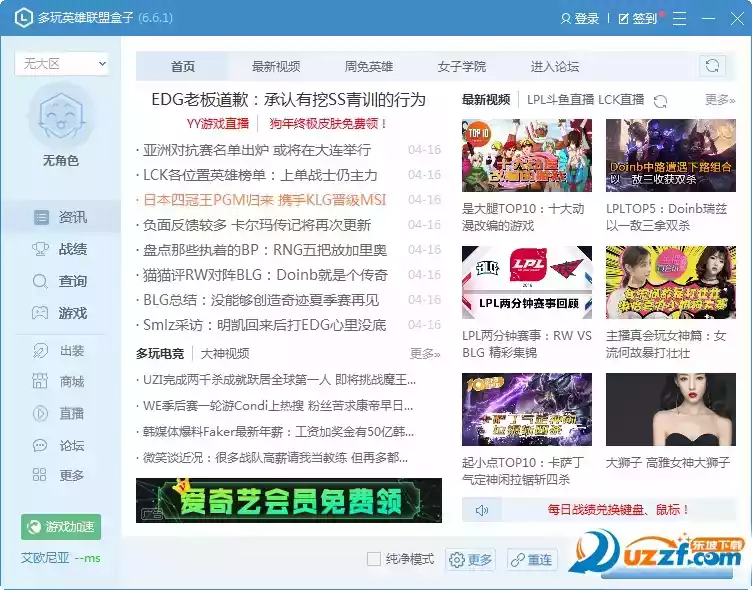752x590 pixels.
Task: Click the hexagon app logo in title bar
Action: click(24, 18)
